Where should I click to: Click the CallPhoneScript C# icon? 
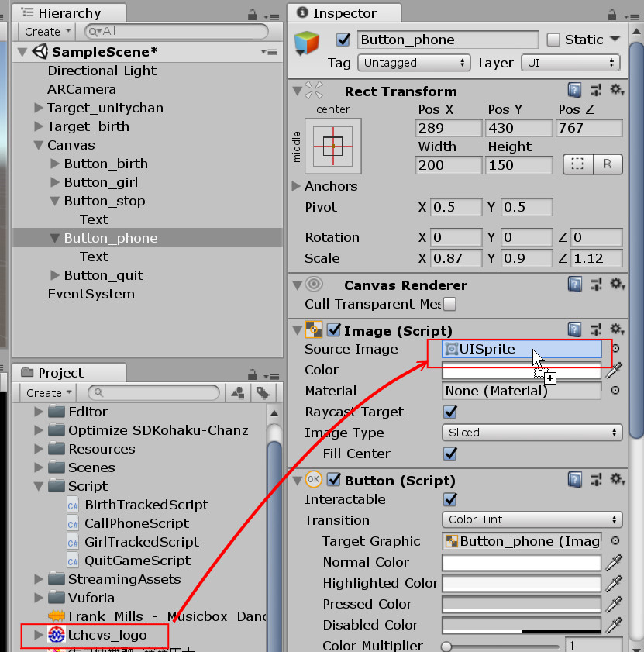(x=74, y=523)
